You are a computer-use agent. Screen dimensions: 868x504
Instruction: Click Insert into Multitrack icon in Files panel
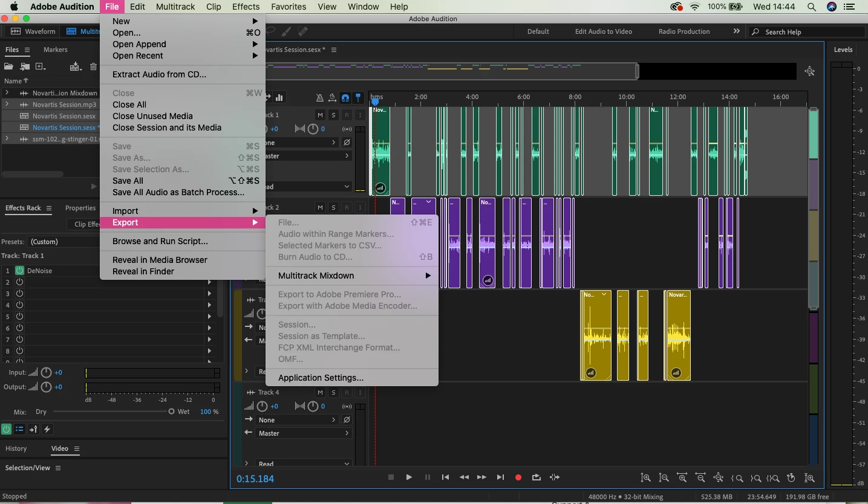click(x=76, y=66)
